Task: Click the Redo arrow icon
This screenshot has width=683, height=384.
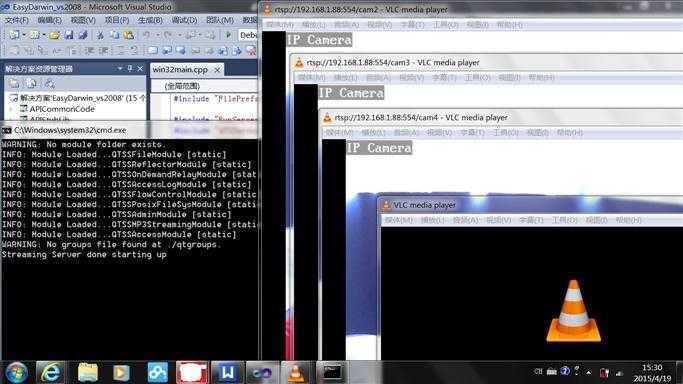Action: (x=168, y=35)
